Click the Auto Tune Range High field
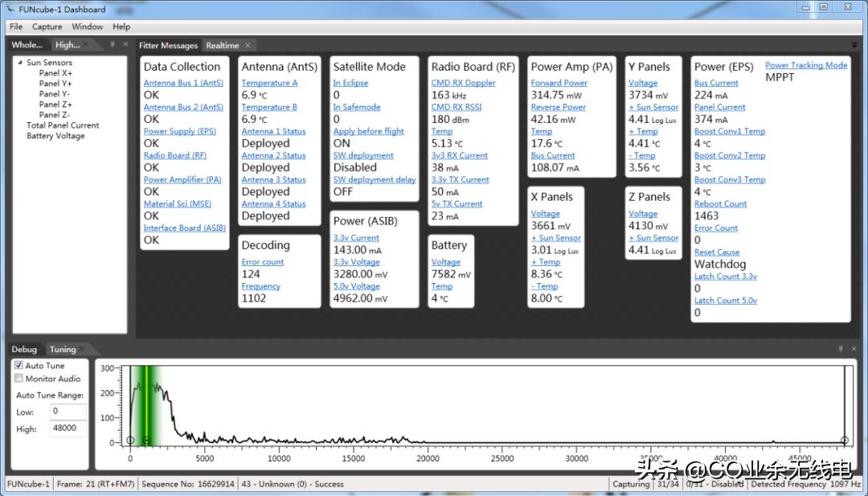 pos(68,428)
